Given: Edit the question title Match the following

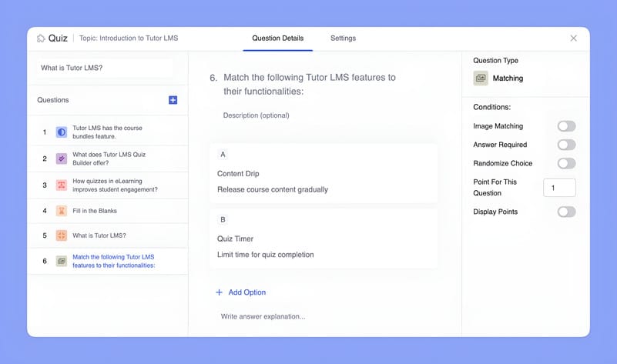Looking at the screenshot, I should [310, 84].
